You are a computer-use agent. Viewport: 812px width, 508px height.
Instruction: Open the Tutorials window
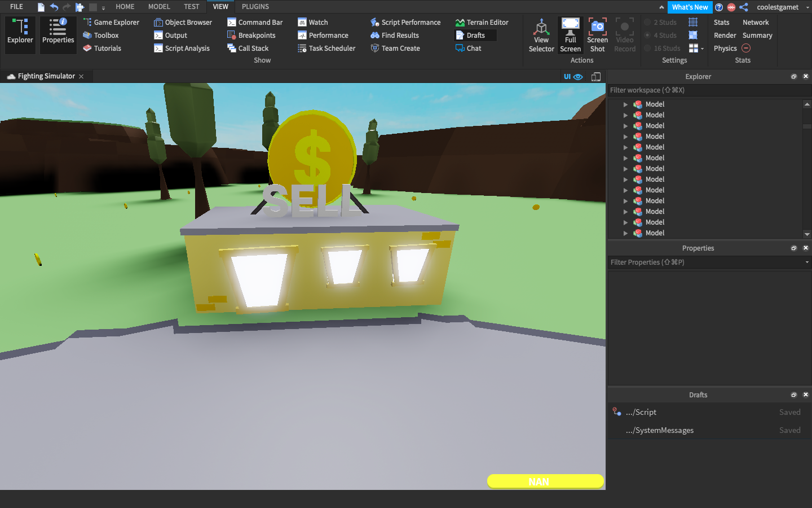102,49
